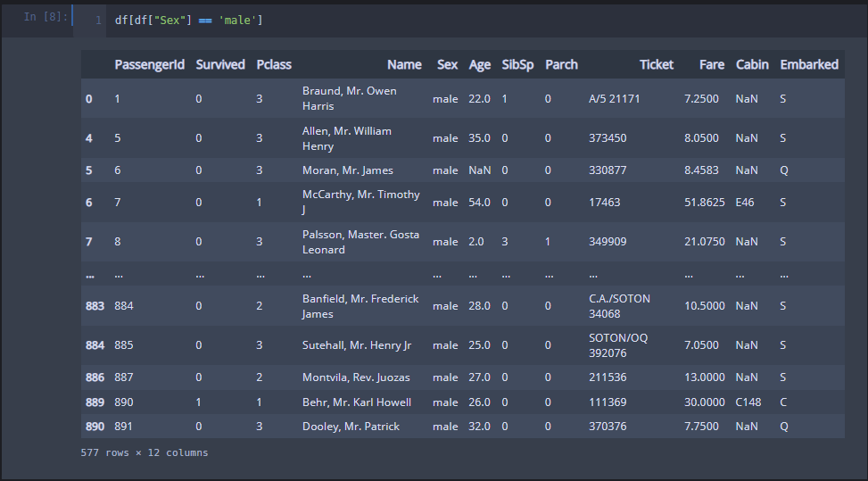
Task: Select name cell Braund, Mr. Owen Harris
Action: tap(350, 98)
